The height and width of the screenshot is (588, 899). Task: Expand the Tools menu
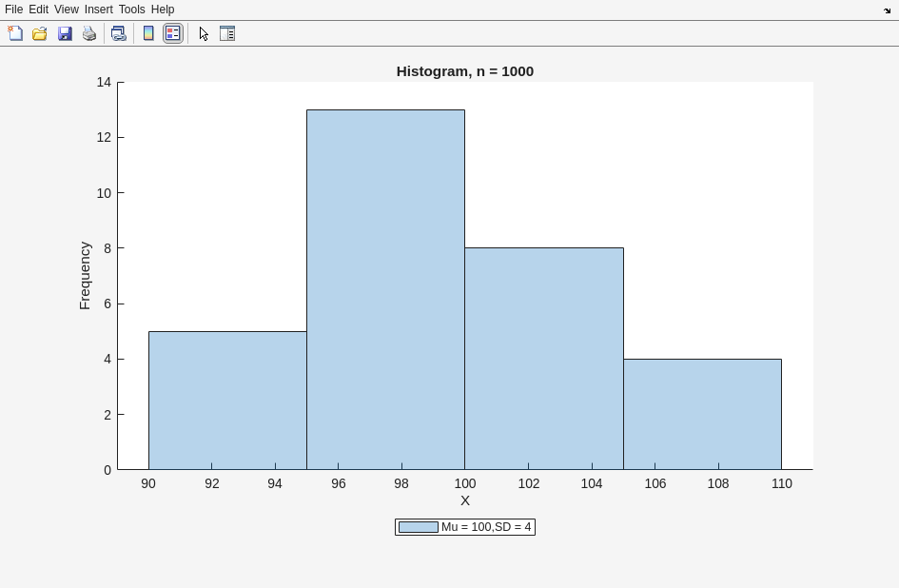click(x=131, y=10)
